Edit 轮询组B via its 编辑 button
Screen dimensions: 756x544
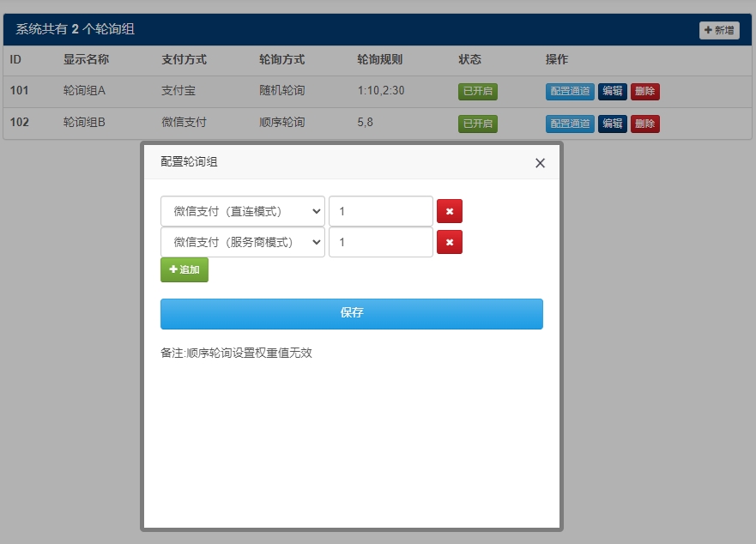612,124
